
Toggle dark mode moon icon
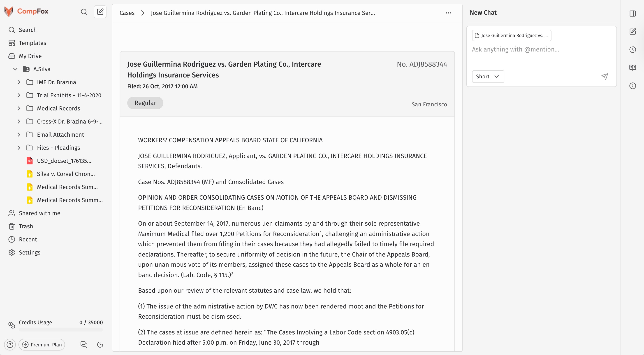(x=100, y=344)
